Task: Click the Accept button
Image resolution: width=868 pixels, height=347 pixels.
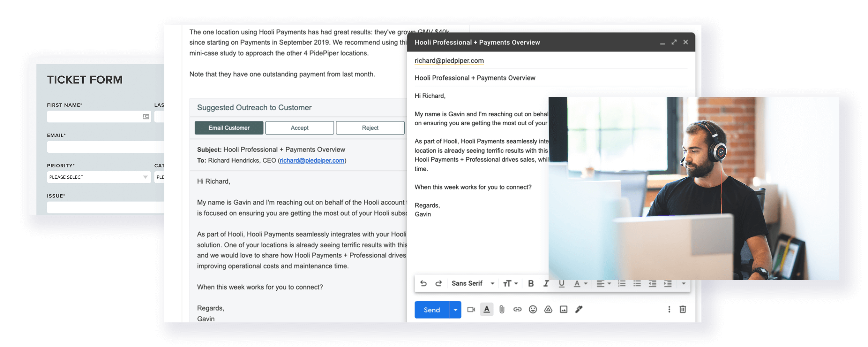Action: click(x=299, y=128)
